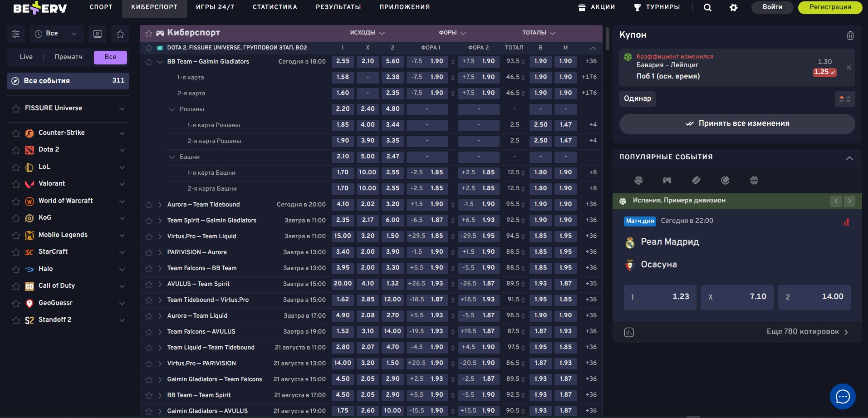Screen dimensions: 868x418
Task: Accept all coupon changes button
Action: (x=737, y=124)
